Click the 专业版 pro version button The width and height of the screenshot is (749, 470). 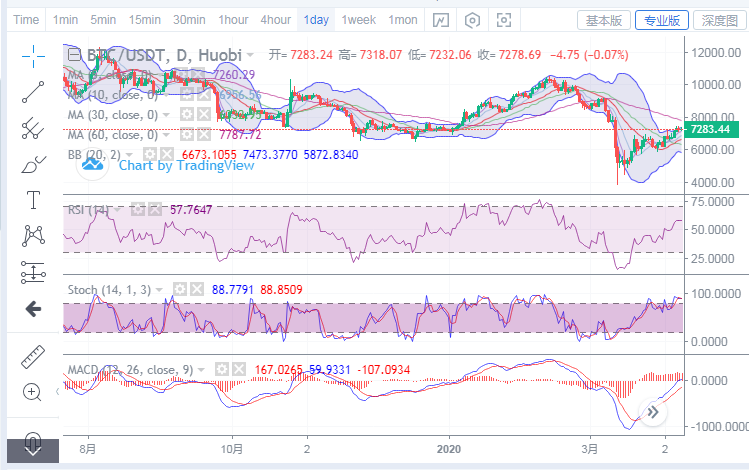pos(662,21)
